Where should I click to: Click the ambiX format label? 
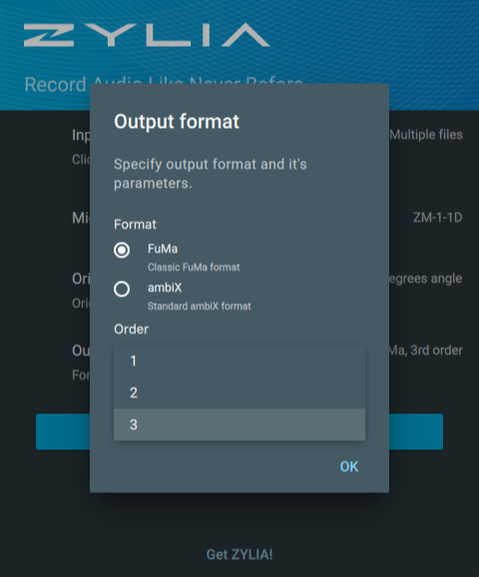pyautogui.click(x=165, y=288)
